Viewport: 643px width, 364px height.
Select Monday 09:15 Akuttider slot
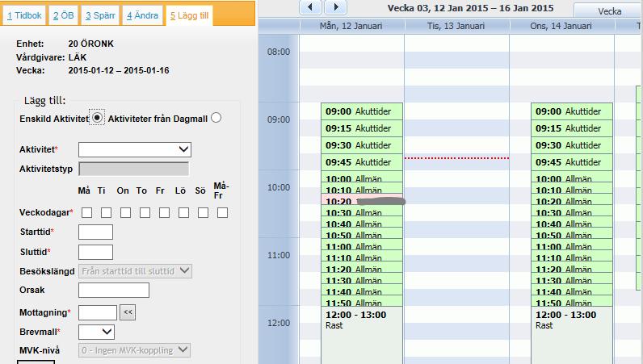click(362, 128)
